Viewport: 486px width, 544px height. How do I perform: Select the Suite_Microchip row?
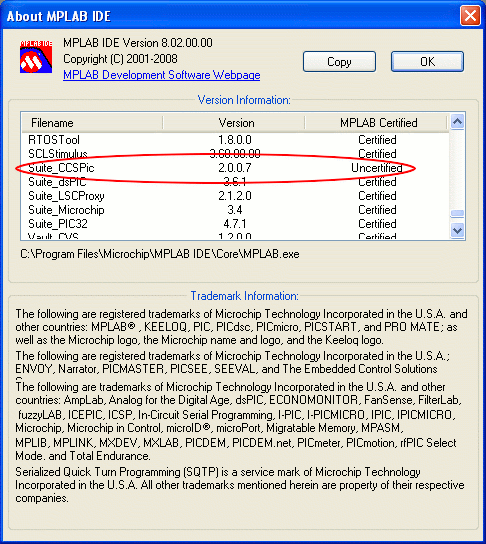coord(235,210)
